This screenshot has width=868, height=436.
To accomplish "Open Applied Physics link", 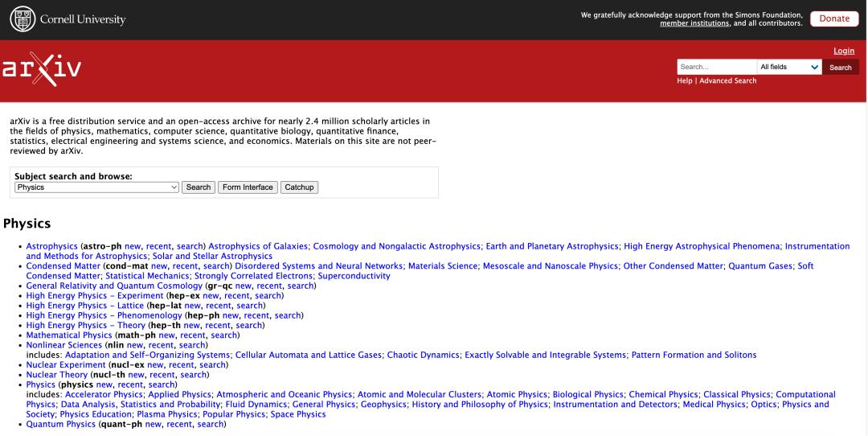I will click(179, 394).
